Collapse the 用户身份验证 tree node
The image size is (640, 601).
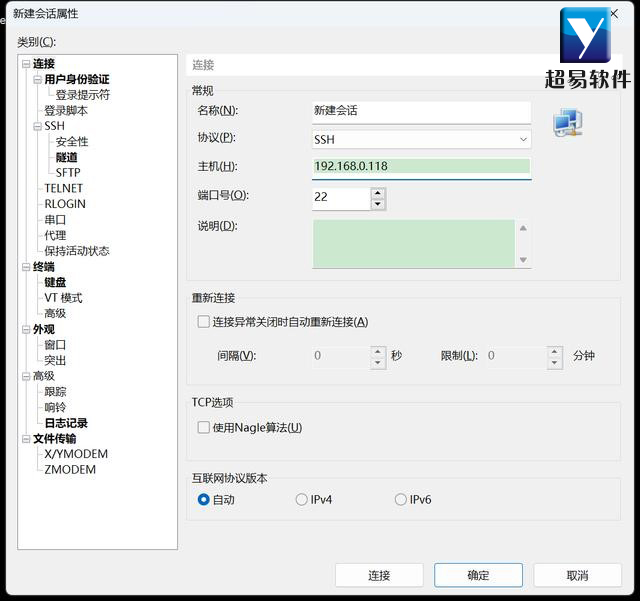[x=38, y=79]
